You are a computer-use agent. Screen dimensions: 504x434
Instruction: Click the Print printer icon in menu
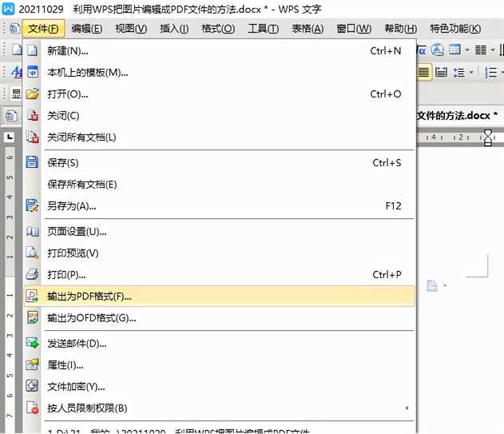33,275
